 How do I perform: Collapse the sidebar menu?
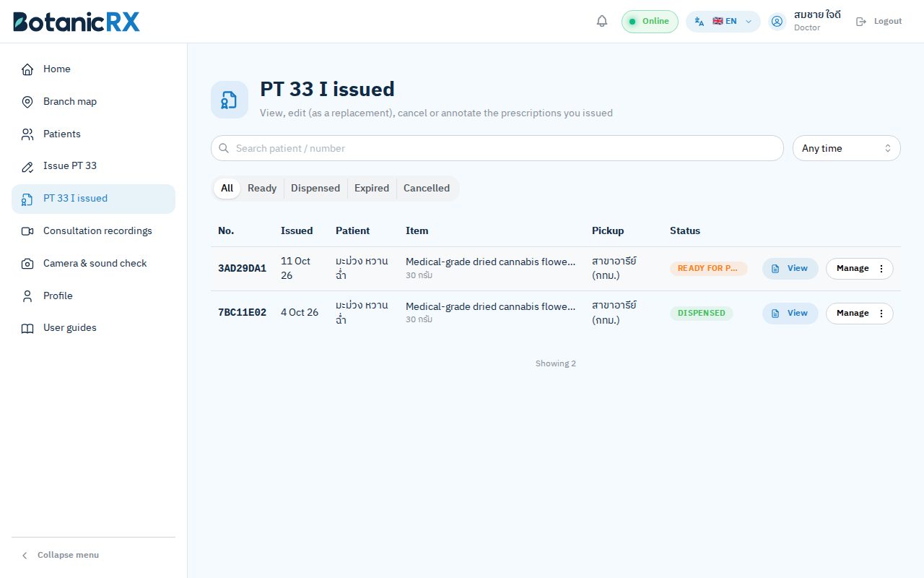click(93, 555)
